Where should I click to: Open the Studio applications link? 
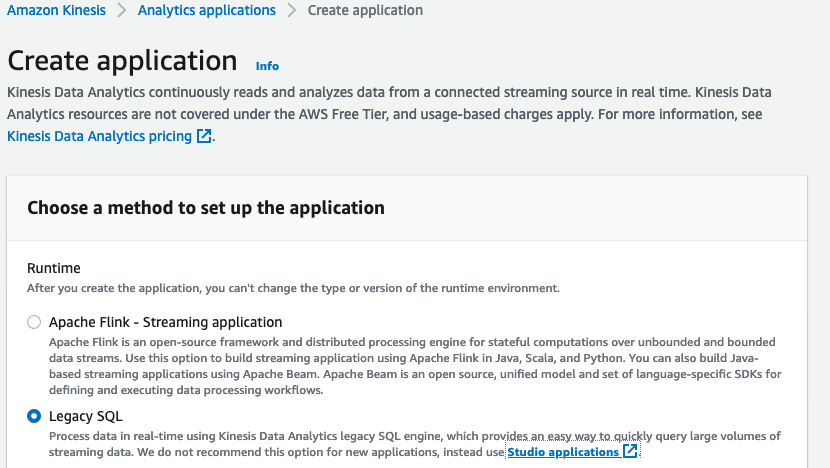563,452
